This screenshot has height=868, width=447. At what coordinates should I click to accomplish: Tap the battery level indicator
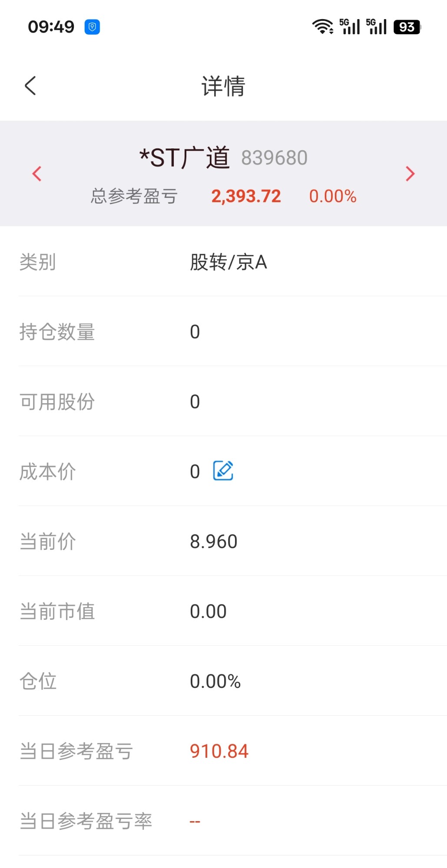(407, 27)
